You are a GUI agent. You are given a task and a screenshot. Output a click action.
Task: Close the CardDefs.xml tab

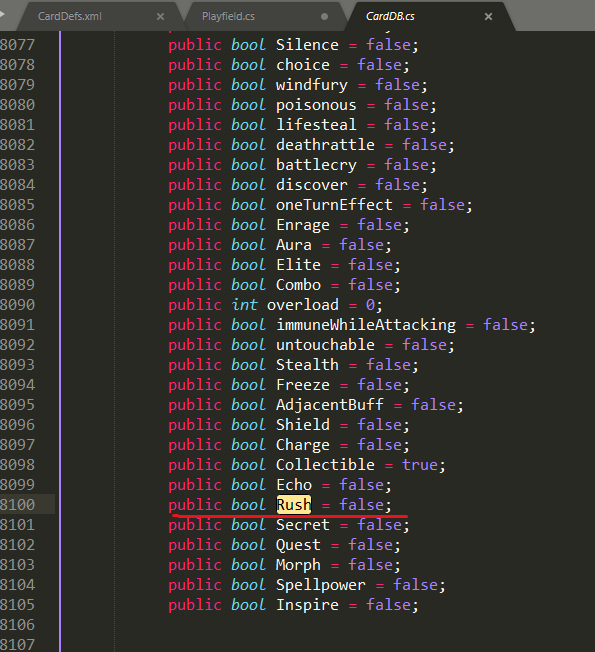160,16
